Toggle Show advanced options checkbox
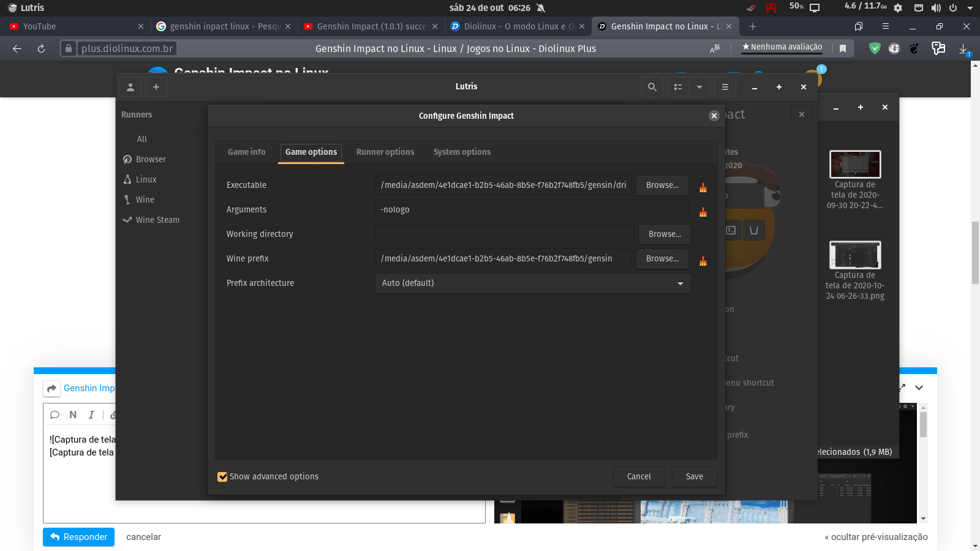Screen dimensions: 980x551 (x=222, y=477)
